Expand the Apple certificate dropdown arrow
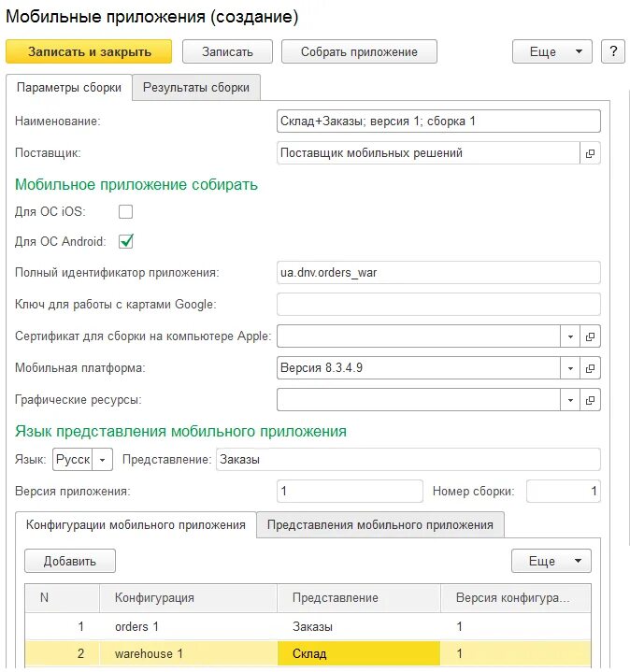630x672 pixels. 570,336
